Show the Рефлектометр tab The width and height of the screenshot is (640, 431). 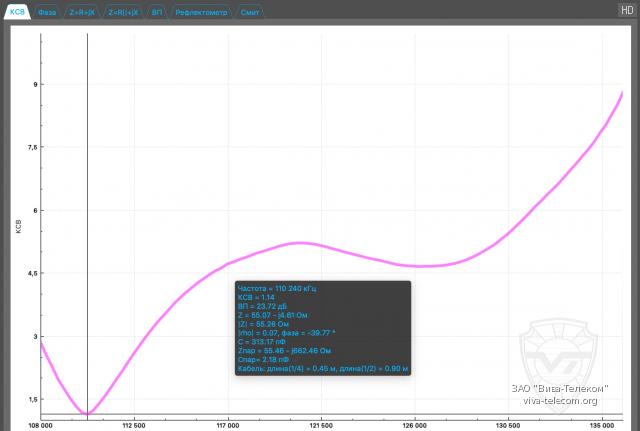point(200,10)
